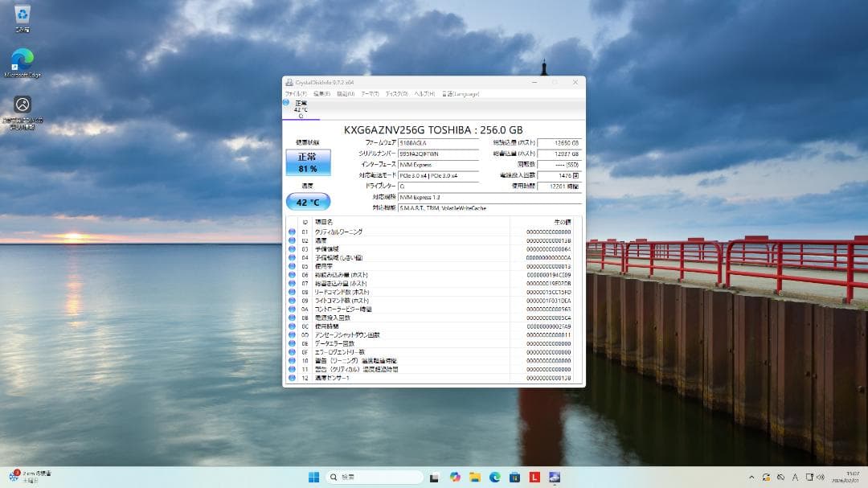Open the ファイル(F) menu
Viewport: 868px width, 488px height.
pos(296,92)
